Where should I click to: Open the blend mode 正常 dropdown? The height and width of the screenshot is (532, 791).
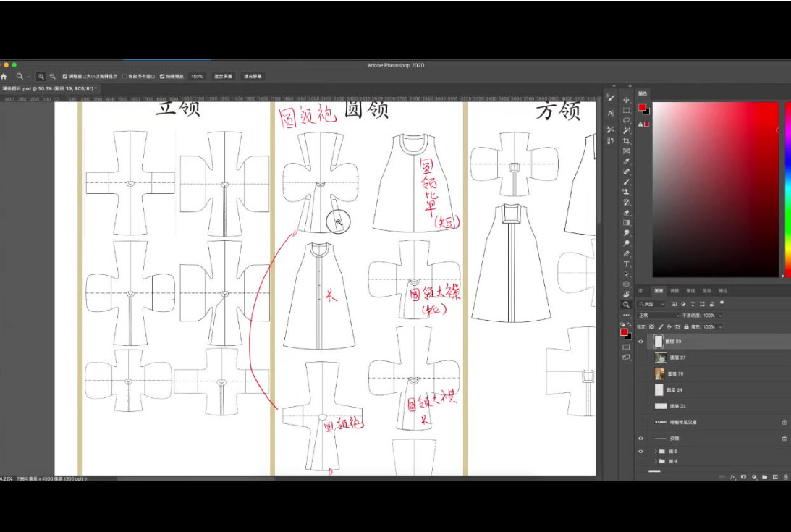[659, 316]
